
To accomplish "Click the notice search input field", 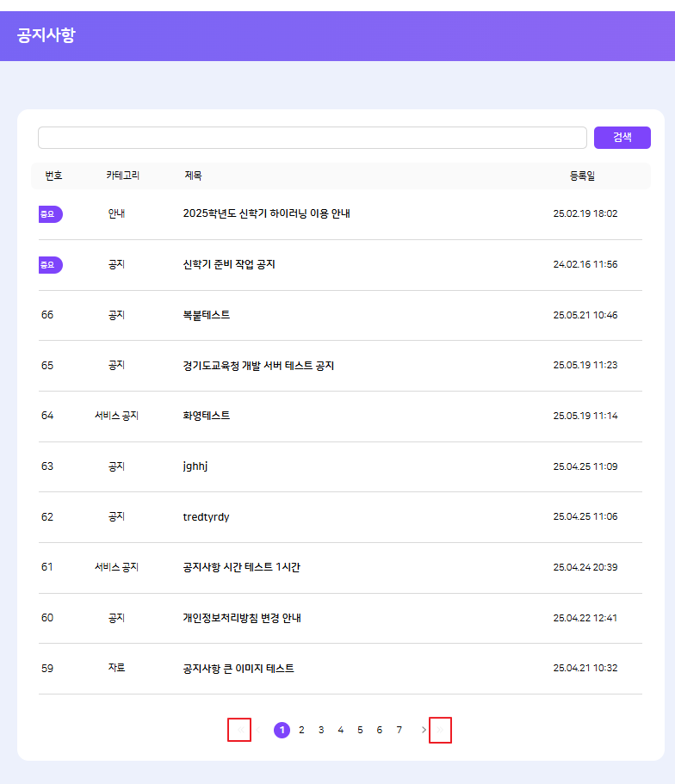I will pos(312,138).
